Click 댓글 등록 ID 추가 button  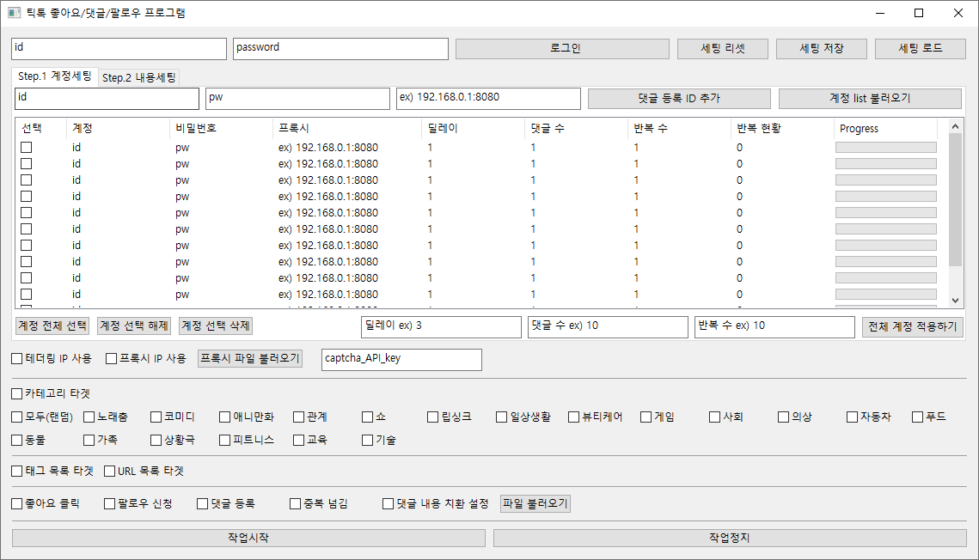point(679,99)
